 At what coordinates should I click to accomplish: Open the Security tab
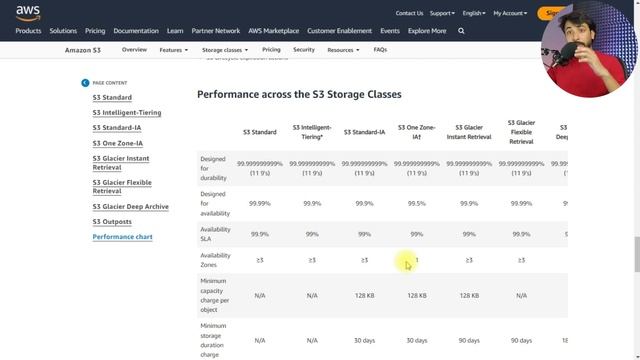tap(304, 49)
